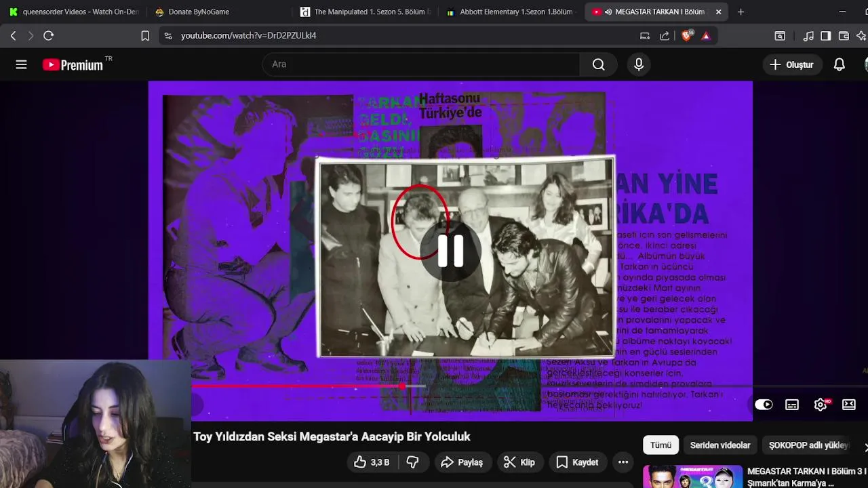Switch to queensorder Videos tab
Screen dimensions: 868x488
[73, 12]
